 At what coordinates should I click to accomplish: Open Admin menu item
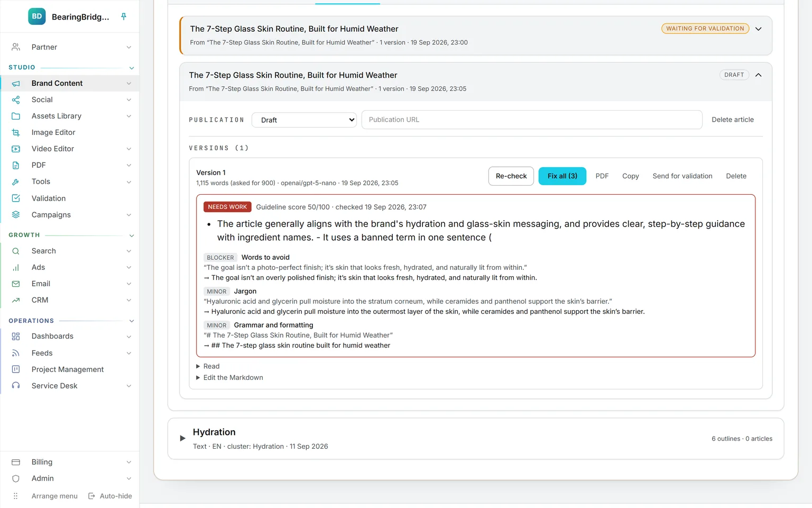click(x=71, y=478)
